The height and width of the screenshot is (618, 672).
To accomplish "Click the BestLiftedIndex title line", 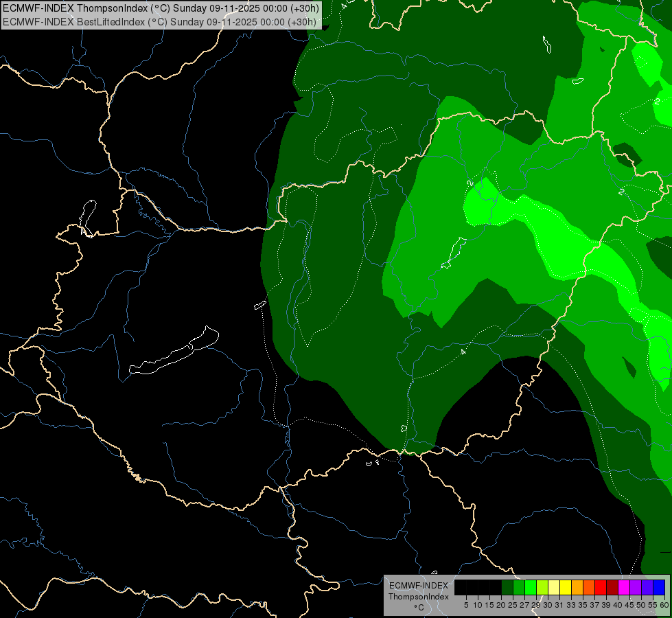I will coord(159,22).
